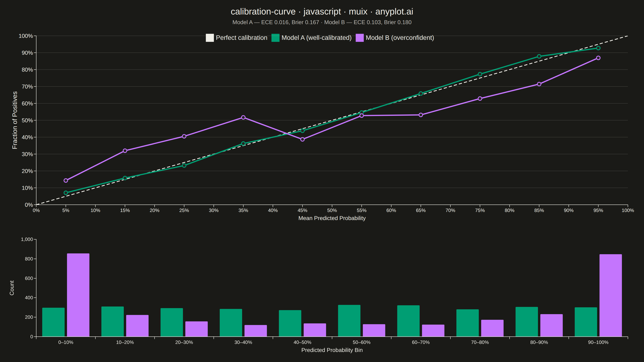This screenshot has height=362, width=644.
Task: Click Model B marker at 5% predicted probability
Action: pos(66,180)
